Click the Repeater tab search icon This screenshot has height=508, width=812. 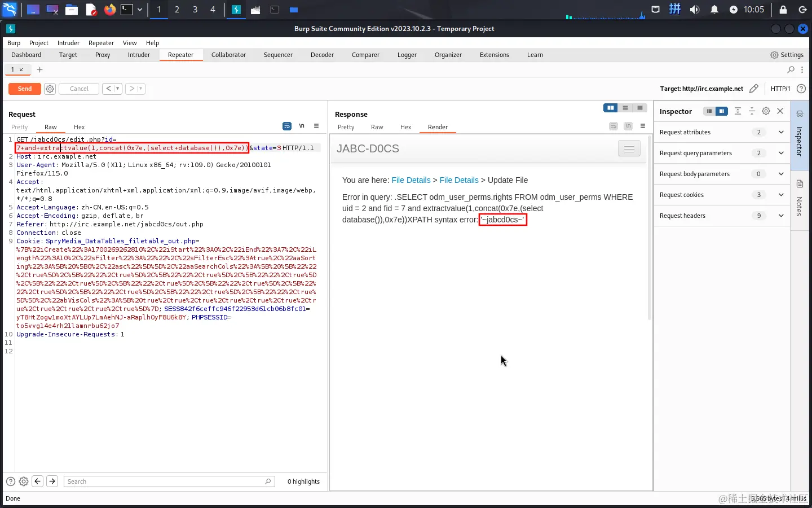(x=791, y=69)
